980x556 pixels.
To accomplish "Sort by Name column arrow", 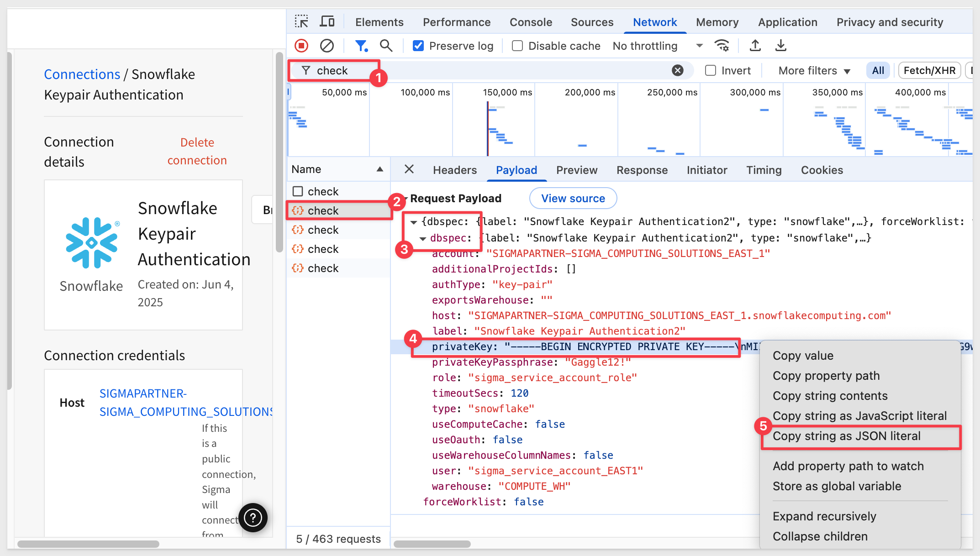I will point(379,169).
